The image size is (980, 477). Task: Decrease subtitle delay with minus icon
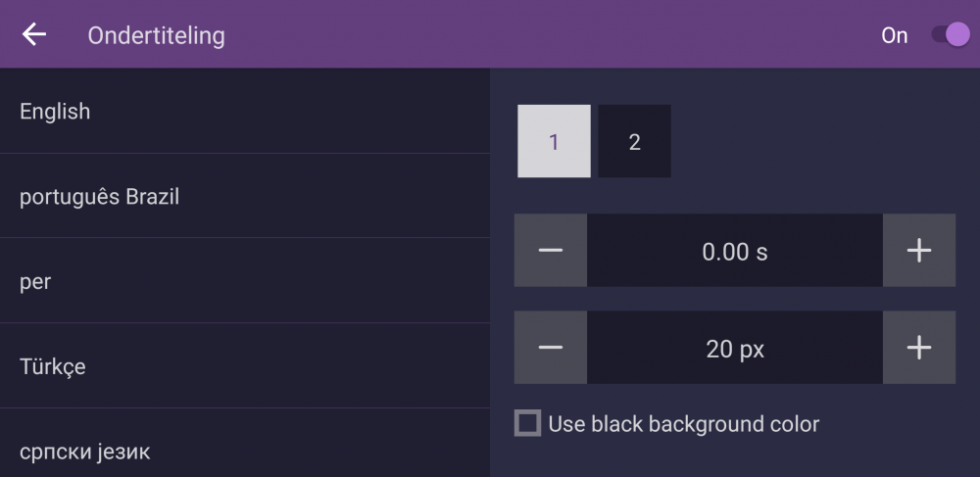tap(551, 251)
